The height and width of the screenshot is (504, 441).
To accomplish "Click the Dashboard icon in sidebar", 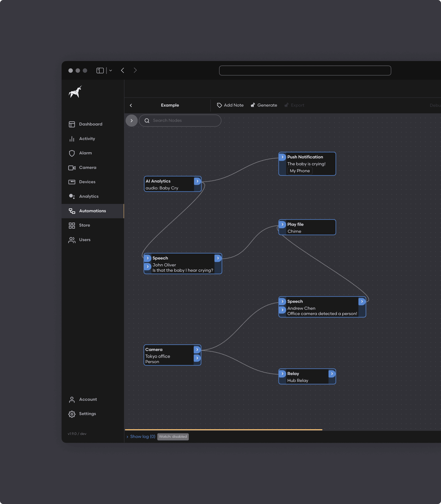I will [x=72, y=124].
